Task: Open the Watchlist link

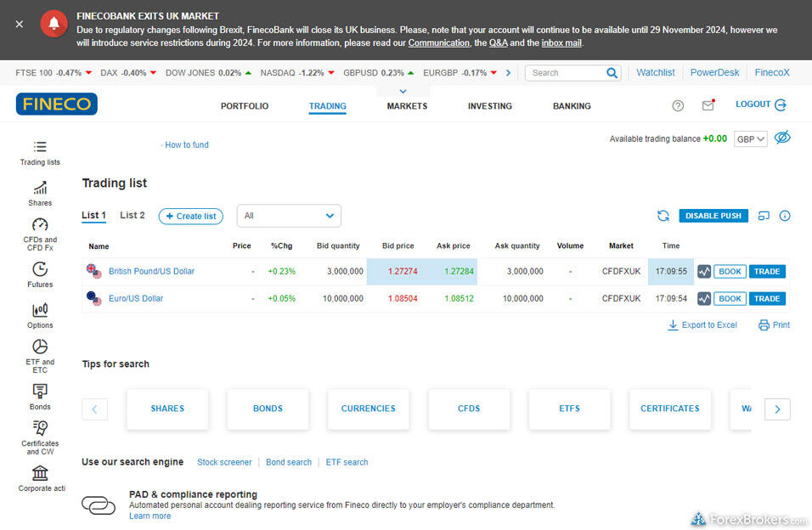Action: [656, 72]
